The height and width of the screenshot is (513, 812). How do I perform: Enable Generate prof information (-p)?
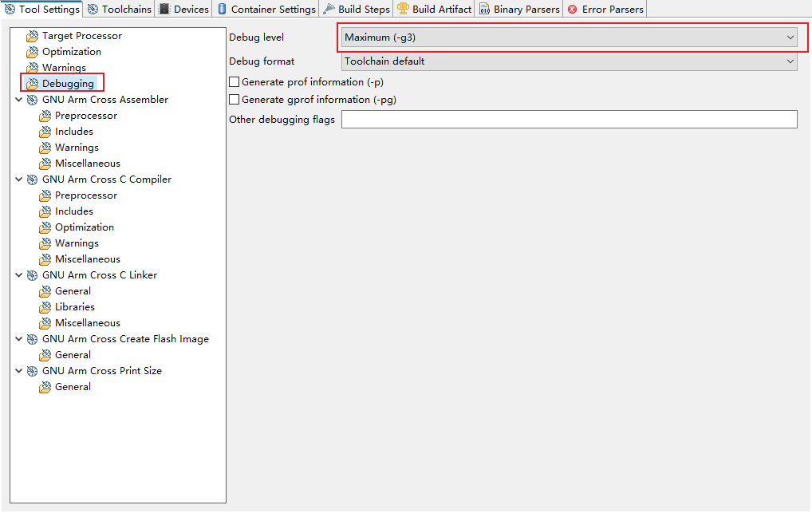click(234, 82)
